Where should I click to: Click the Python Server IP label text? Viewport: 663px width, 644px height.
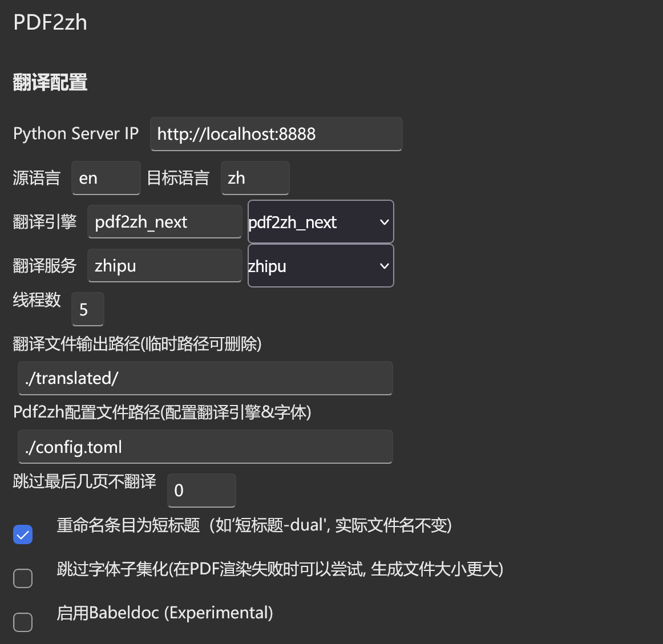coord(76,133)
